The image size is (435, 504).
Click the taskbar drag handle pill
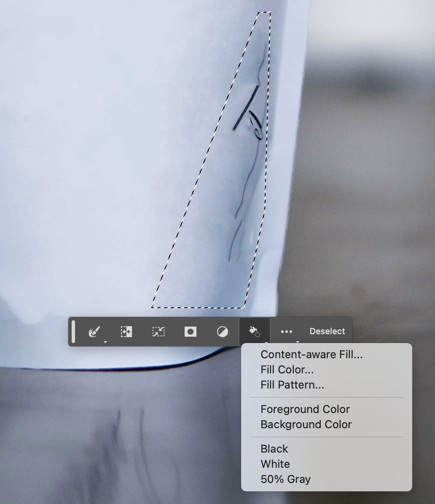[x=74, y=332]
